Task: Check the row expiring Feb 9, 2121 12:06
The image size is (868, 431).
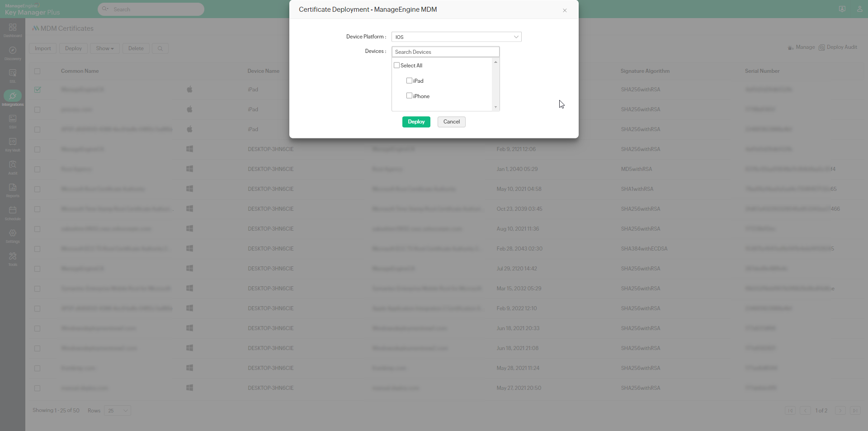Action: click(x=37, y=149)
